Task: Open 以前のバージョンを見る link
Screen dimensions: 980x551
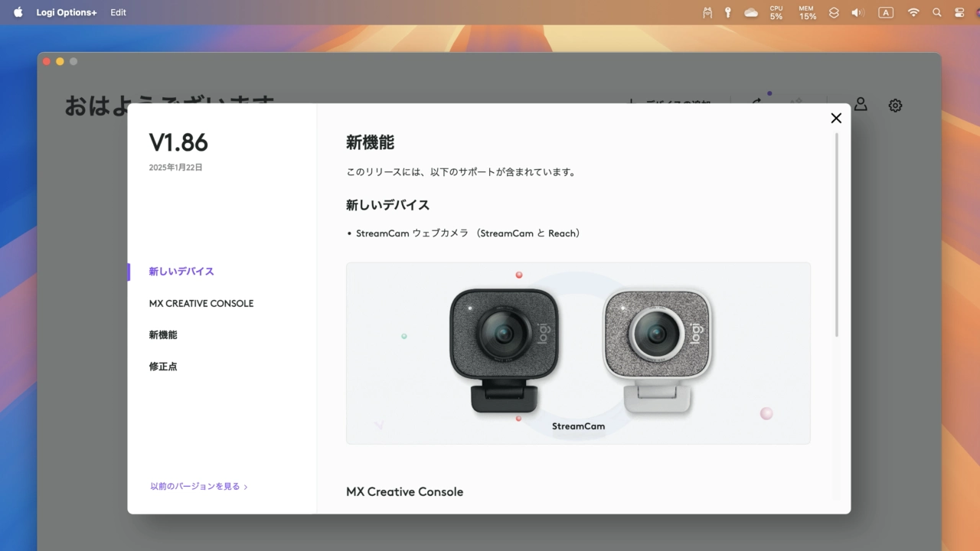Action: click(199, 486)
